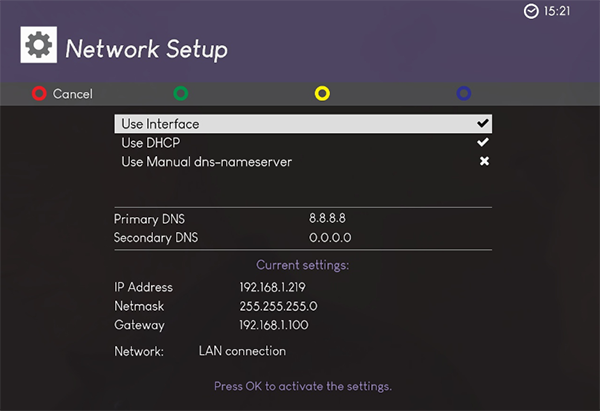
Task: Select the Use Interface row
Action: (303, 124)
